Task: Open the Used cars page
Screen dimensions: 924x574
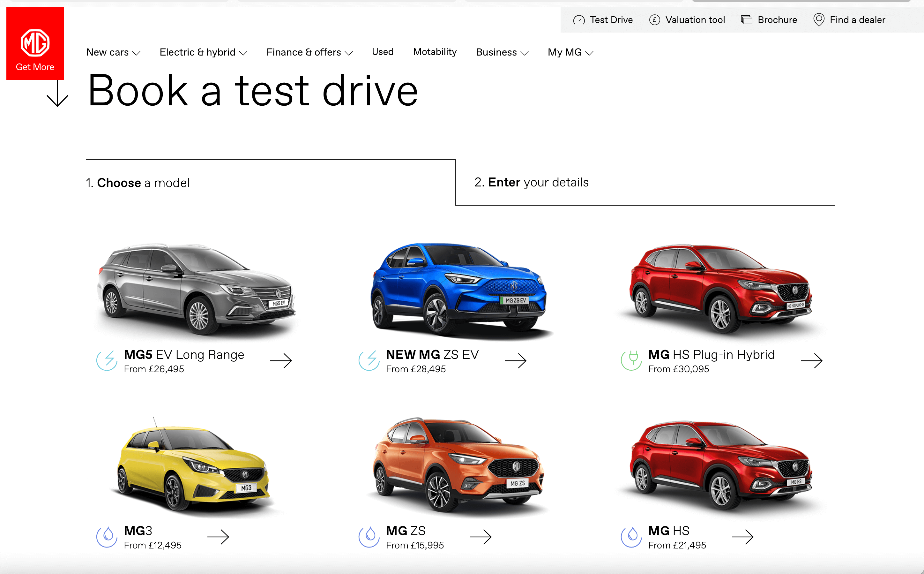Action: point(382,52)
